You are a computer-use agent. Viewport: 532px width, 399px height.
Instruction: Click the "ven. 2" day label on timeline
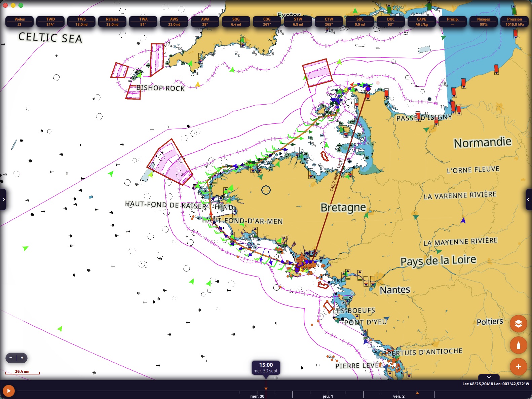pyautogui.click(x=399, y=396)
